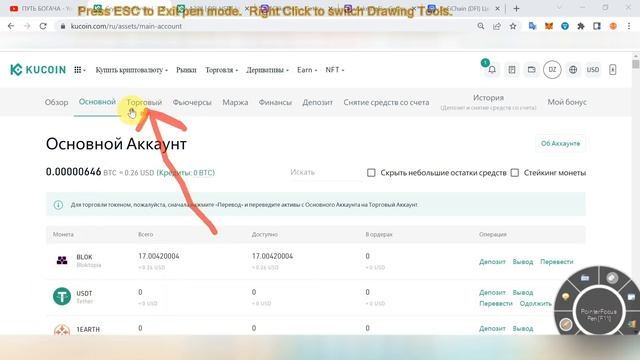Open the Google Translate extension
640x360 pixels.
pos(532,26)
